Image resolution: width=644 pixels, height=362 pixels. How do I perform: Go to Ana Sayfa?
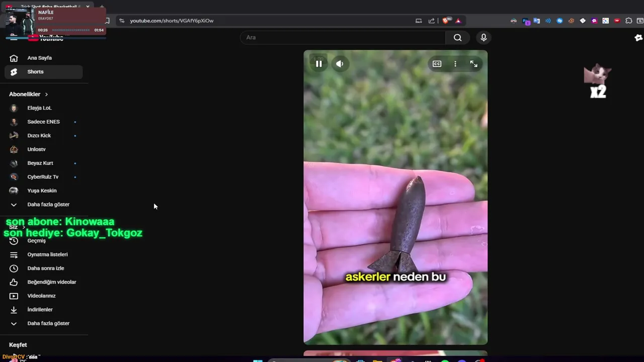coord(44,58)
